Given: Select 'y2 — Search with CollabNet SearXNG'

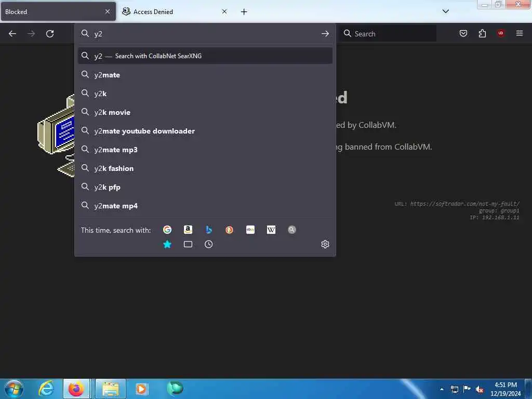Looking at the screenshot, I should pyautogui.click(x=205, y=56).
